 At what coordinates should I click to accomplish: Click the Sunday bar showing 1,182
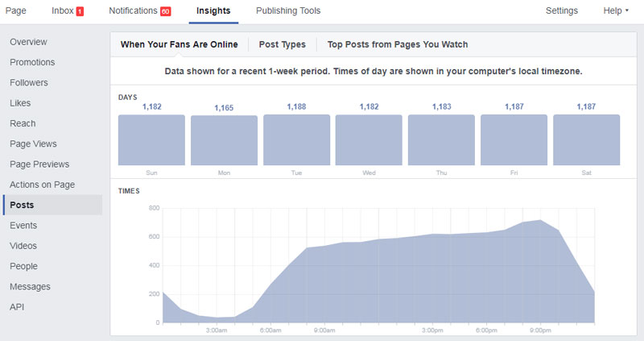[x=151, y=139]
